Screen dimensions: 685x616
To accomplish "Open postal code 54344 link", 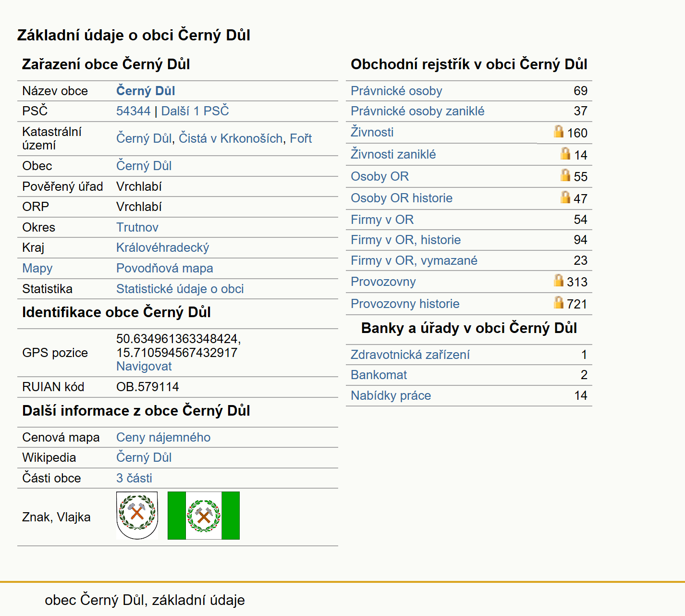I will (134, 111).
